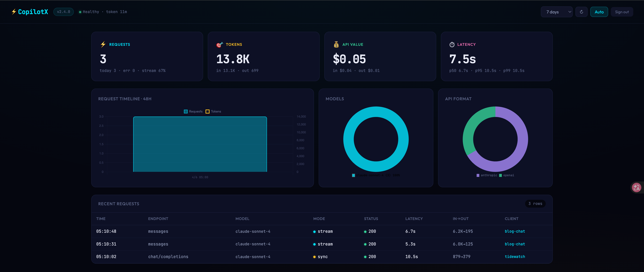Click the $0.05 API value figure
The image size is (644, 272).
[x=349, y=59]
